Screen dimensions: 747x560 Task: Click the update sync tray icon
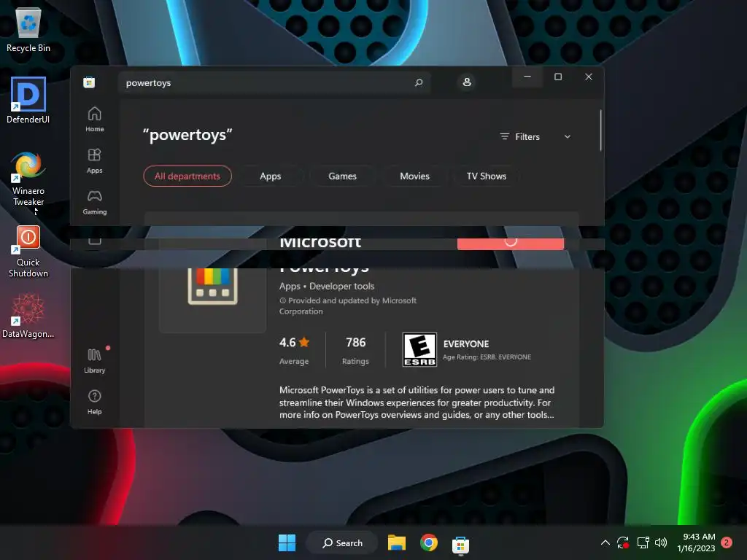[623, 542]
